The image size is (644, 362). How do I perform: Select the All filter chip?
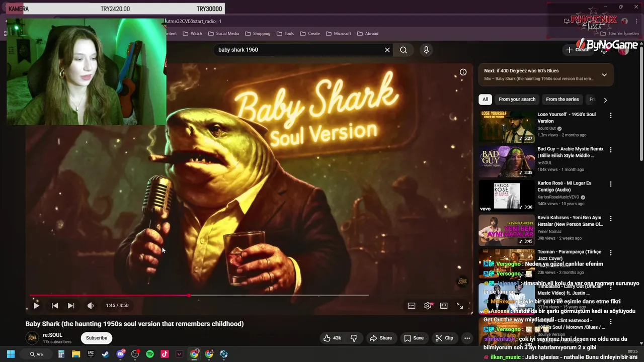click(485, 100)
